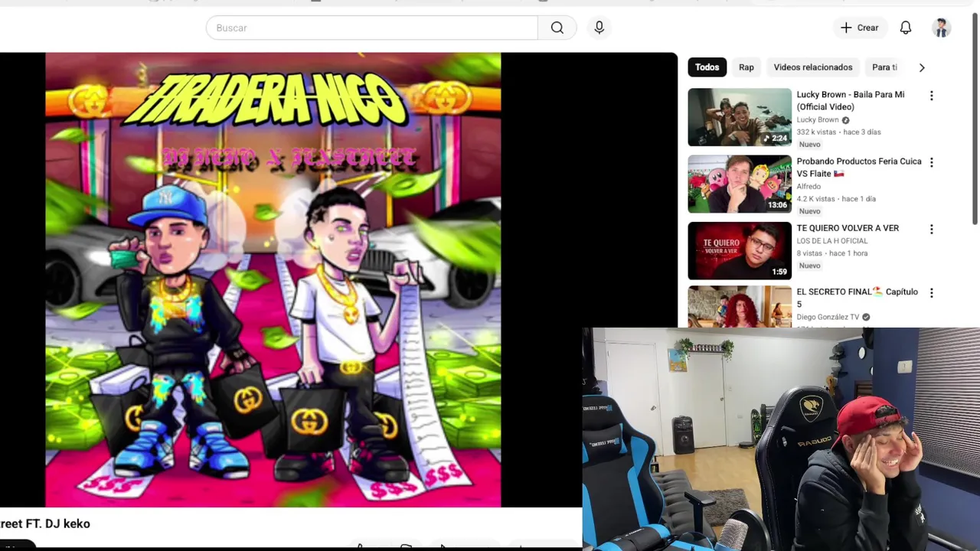Screen dimensions: 980x551
Task: Open the account avatar menu
Action: tap(941, 28)
